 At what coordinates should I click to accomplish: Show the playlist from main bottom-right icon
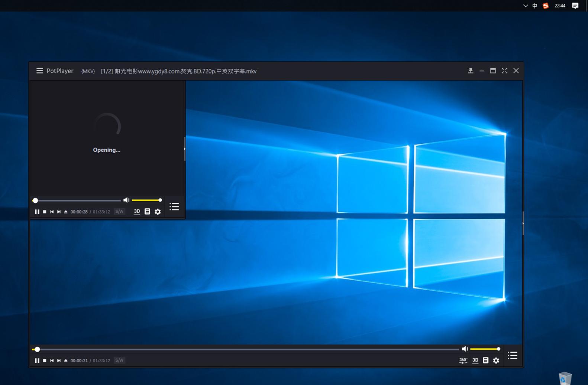pyautogui.click(x=513, y=356)
